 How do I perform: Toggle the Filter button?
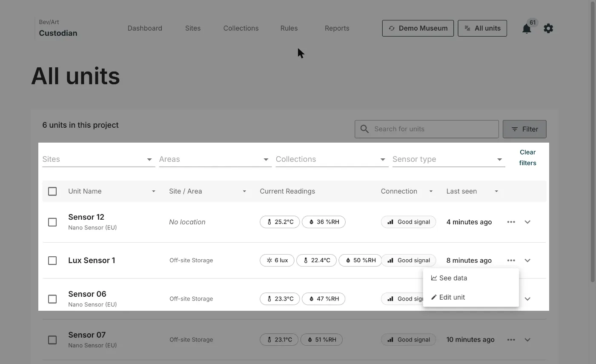pyautogui.click(x=524, y=129)
